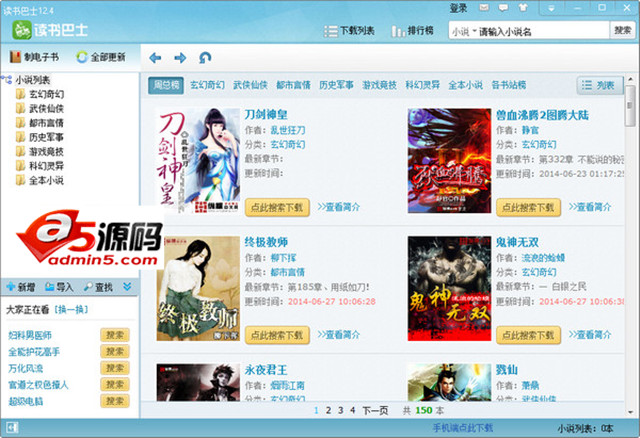Open the chat bubble feedback icon
The width and height of the screenshot is (640, 438).
point(504,8)
